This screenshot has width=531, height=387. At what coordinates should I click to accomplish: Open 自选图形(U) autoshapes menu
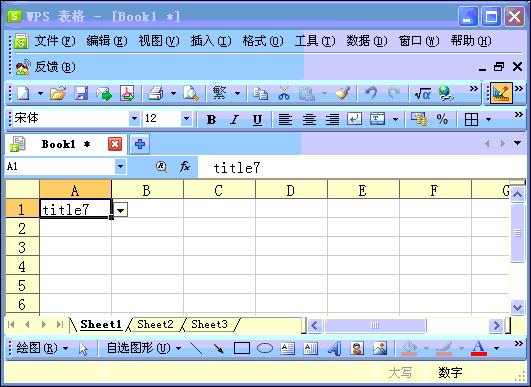tap(144, 348)
